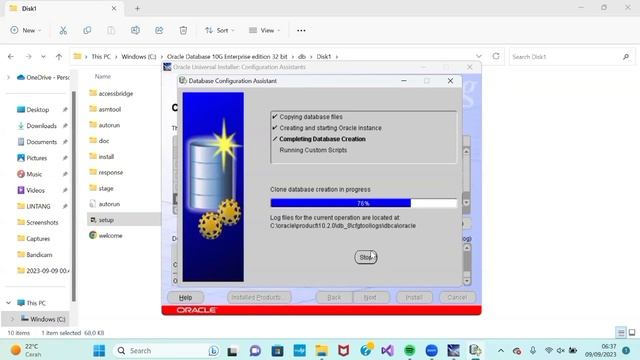Select the setup file
Viewport: 640px width, 360px height.
click(x=101, y=220)
